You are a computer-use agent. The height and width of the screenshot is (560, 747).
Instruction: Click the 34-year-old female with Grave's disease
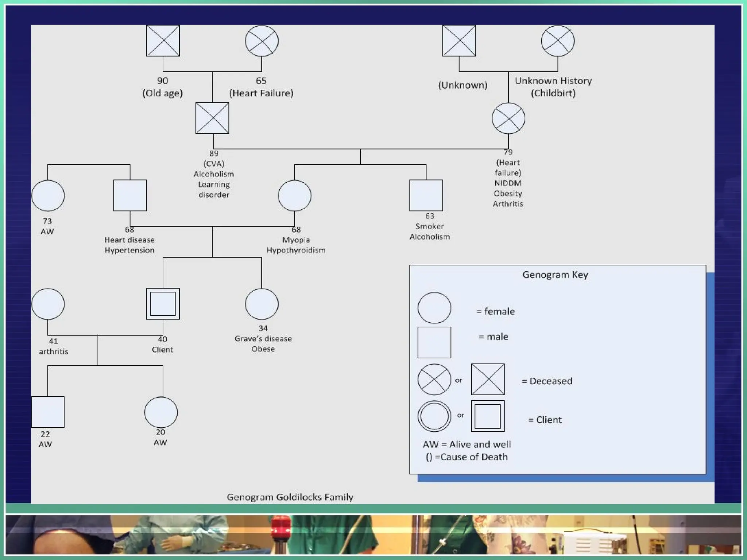click(262, 304)
